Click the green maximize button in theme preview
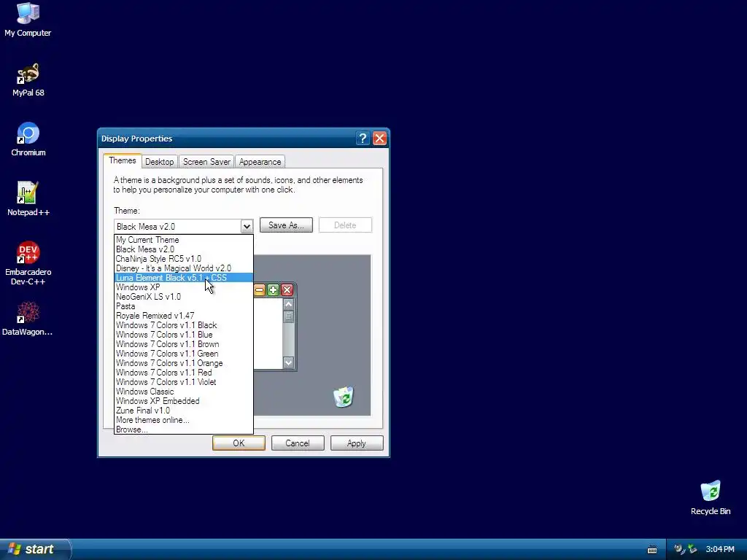747x560 pixels. click(x=273, y=290)
